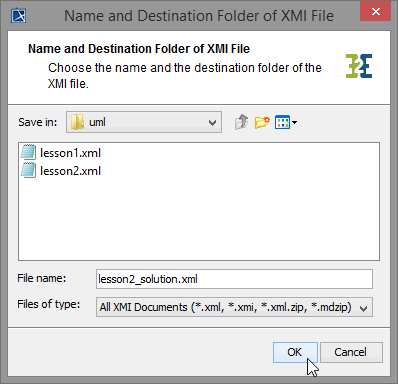Screen dimensions: 398x384
Task: Click the Cancel button
Action: pos(351,352)
